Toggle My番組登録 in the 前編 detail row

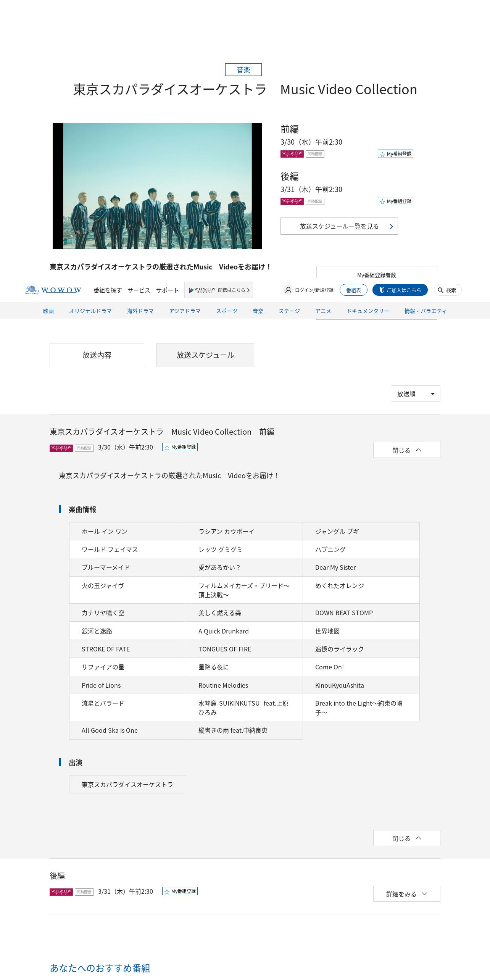coord(180,447)
